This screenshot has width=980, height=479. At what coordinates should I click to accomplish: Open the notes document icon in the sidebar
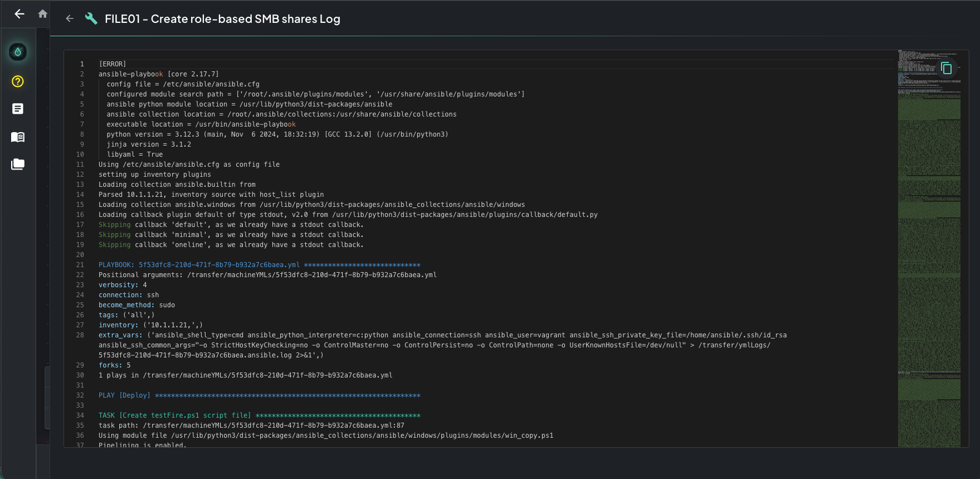click(18, 109)
